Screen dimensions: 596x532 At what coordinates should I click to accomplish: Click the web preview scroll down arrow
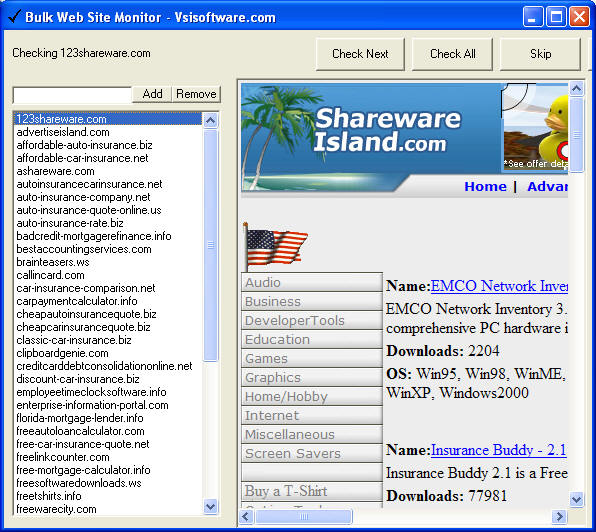pos(577,499)
